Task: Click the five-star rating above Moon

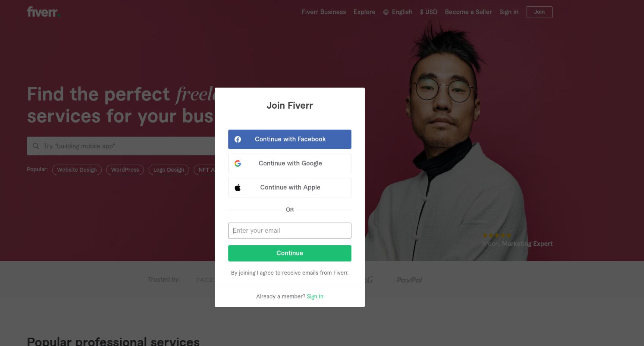Action: click(497, 235)
